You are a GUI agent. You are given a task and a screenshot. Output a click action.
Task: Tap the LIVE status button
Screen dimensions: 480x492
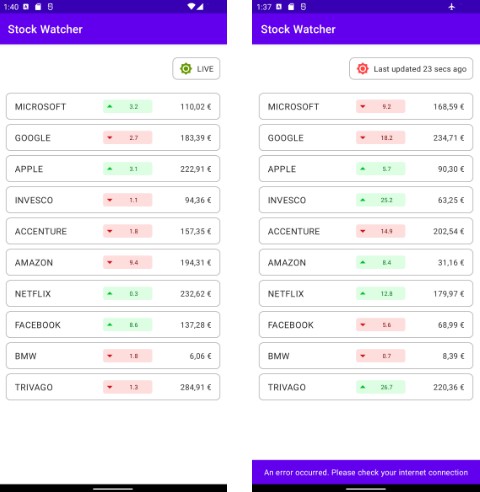click(196, 69)
